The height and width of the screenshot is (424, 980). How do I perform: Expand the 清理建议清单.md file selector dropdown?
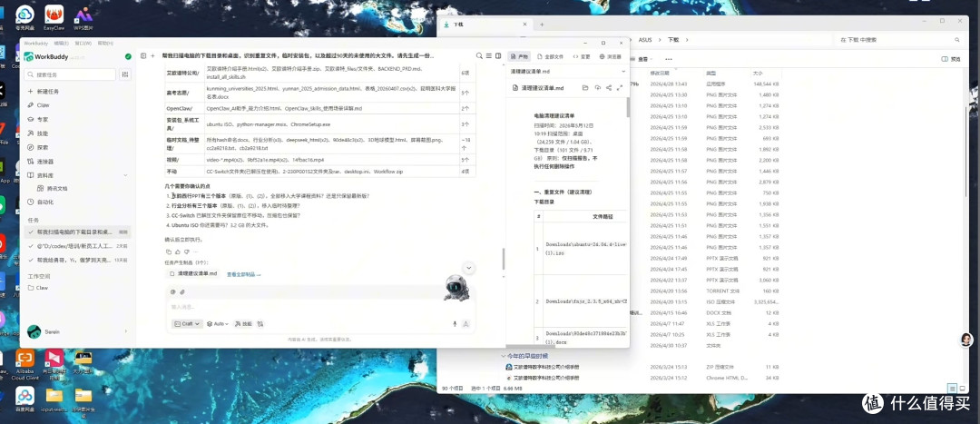click(x=622, y=72)
